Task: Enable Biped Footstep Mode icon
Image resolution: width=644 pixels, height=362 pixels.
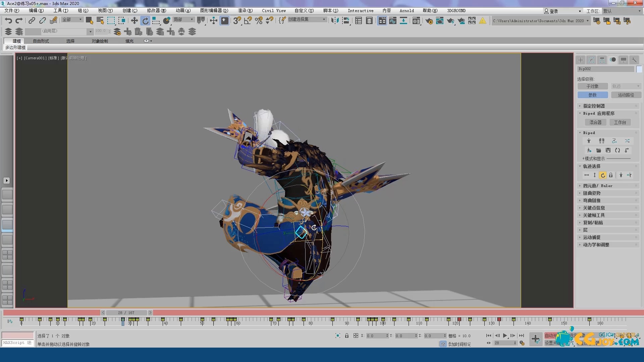Action: (601, 141)
